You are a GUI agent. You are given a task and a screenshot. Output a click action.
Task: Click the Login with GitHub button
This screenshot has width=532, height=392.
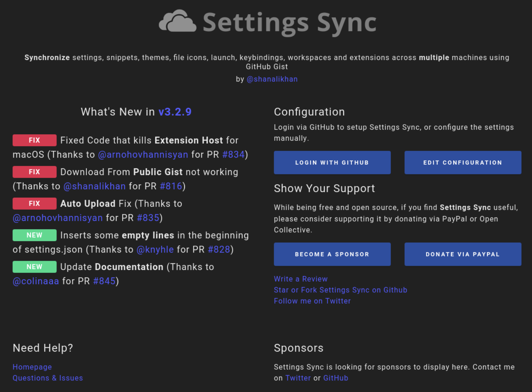coord(332,163)
